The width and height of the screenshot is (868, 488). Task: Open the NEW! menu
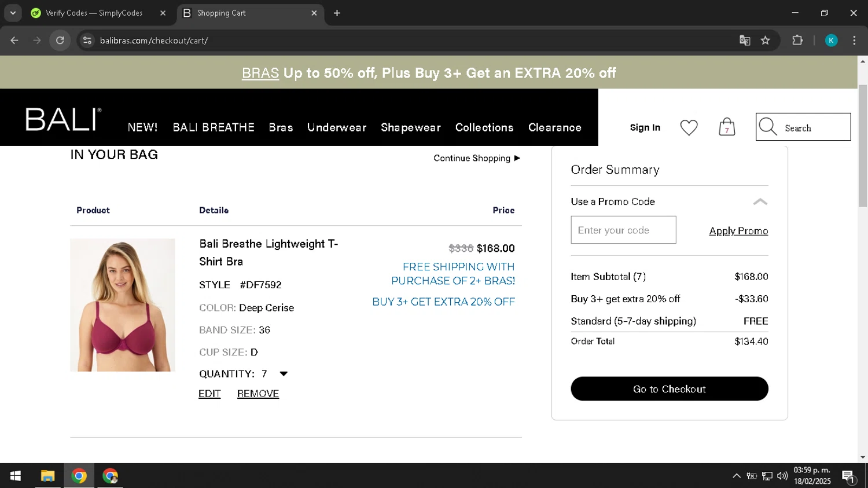tap(142, 127)
